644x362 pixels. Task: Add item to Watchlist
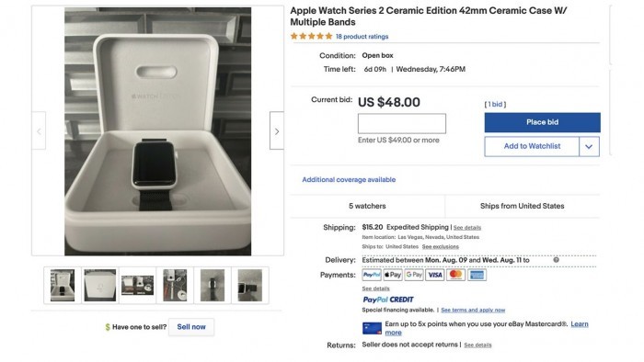click(532, 146)
